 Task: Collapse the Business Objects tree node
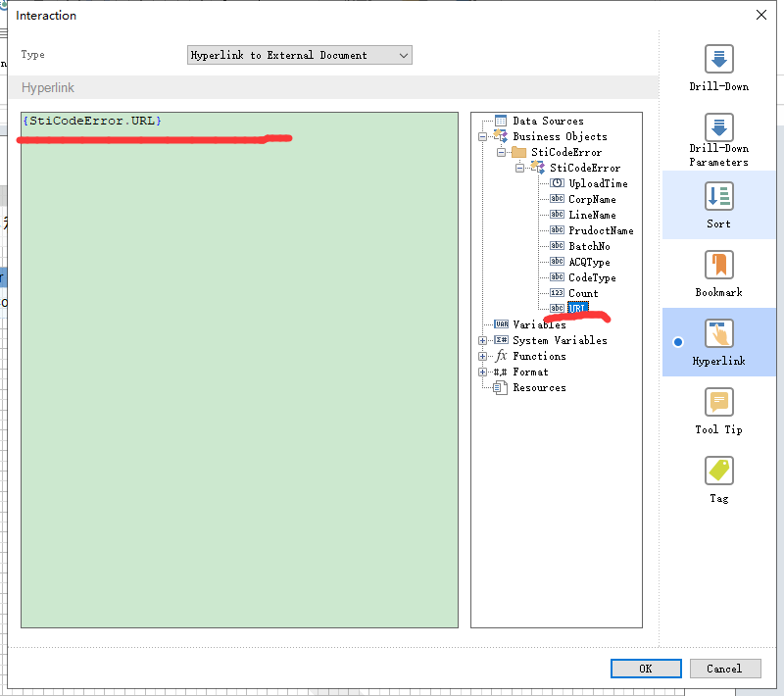(x=482, y=136)
